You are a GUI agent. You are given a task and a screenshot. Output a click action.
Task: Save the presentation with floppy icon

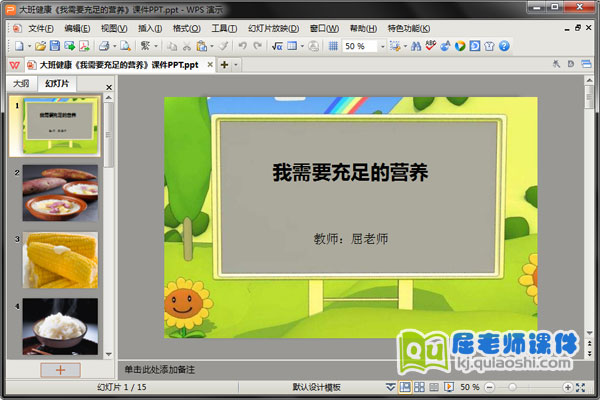coord(55,46)
